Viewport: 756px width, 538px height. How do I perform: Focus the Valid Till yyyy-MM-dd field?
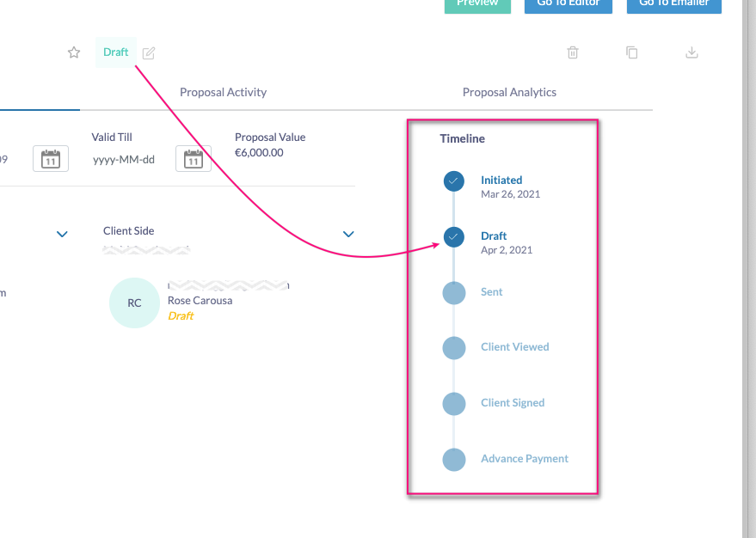click(x=124, y=160)
